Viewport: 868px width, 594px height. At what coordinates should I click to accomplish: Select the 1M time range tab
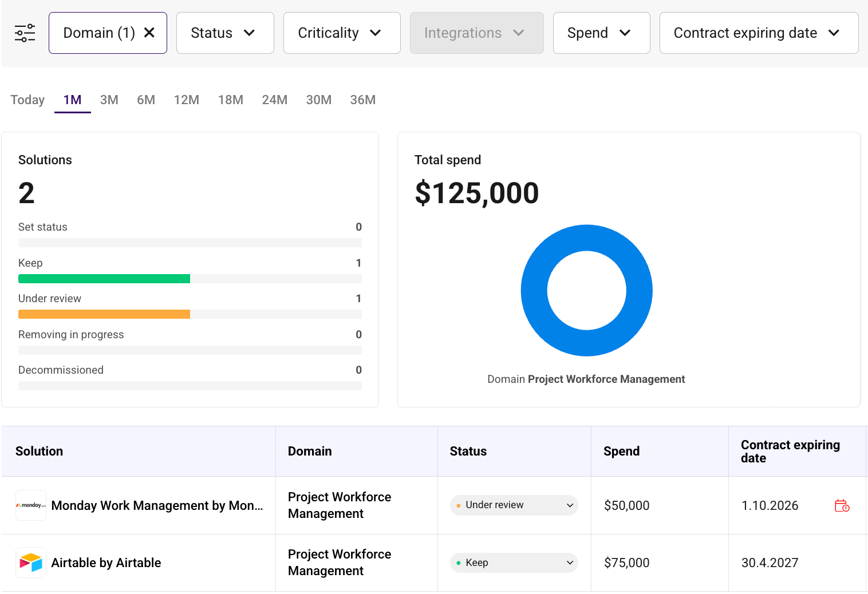click(x=73, y=100)
